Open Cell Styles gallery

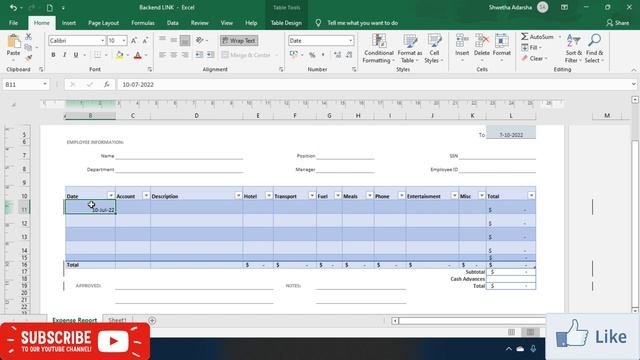pyautogui.click(x=434, y=49)
